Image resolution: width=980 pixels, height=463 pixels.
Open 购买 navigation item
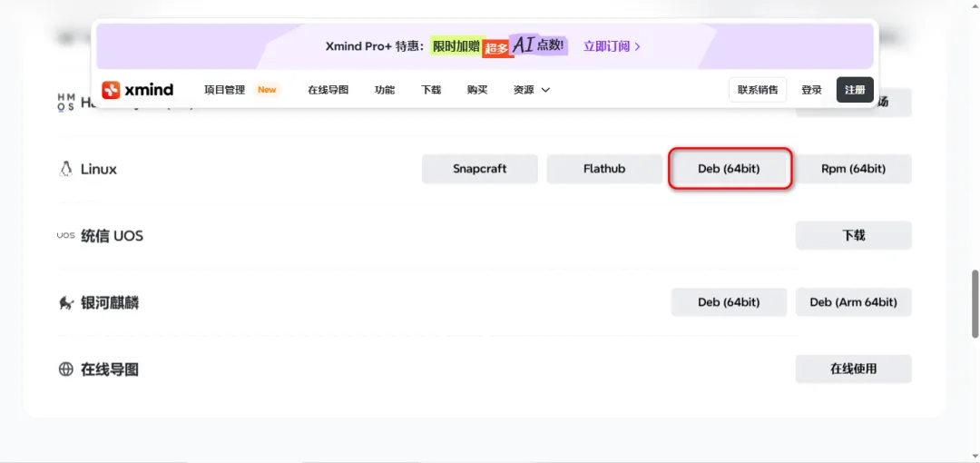pyautogui.click(x=477, y=90)
